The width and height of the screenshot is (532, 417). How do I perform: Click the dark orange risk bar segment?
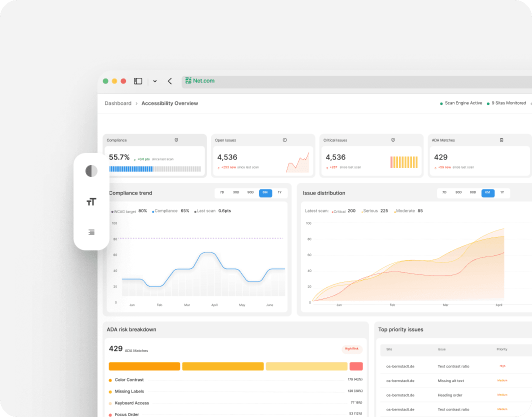pos(144,366)
